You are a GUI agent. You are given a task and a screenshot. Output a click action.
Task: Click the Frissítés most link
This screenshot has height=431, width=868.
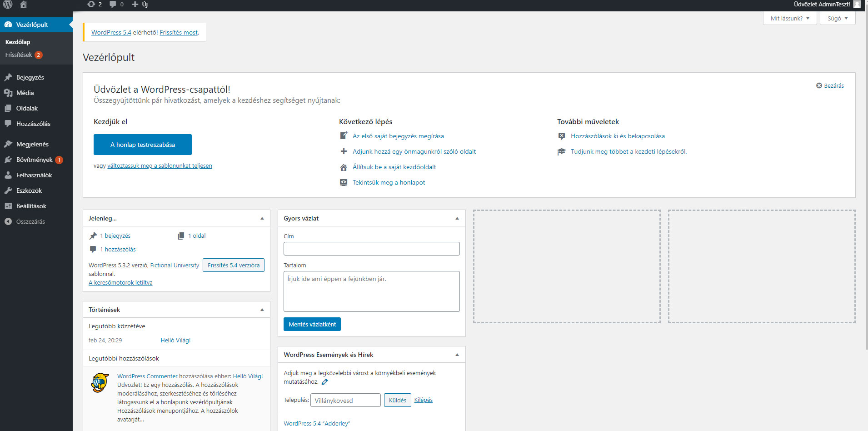pos(179,32)
